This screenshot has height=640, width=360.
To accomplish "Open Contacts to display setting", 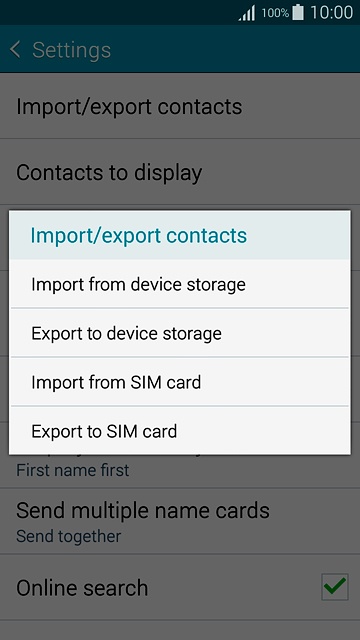I will [x=180, y=172].
